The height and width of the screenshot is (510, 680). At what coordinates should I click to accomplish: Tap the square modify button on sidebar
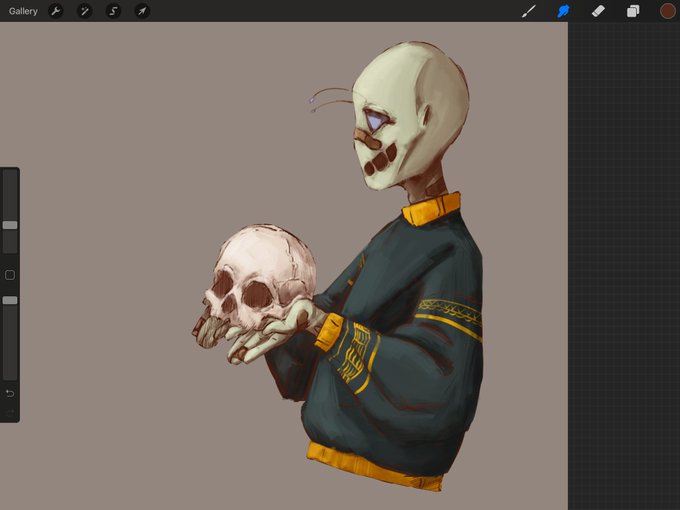10,275
